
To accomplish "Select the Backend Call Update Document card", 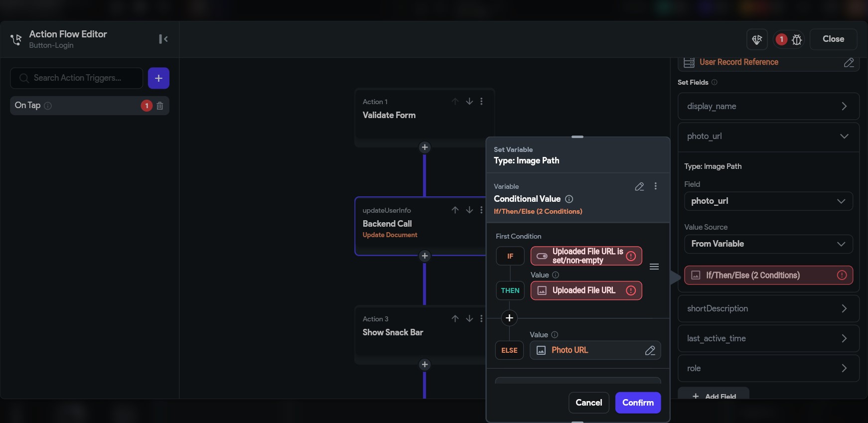I will [x=421, y=226].
